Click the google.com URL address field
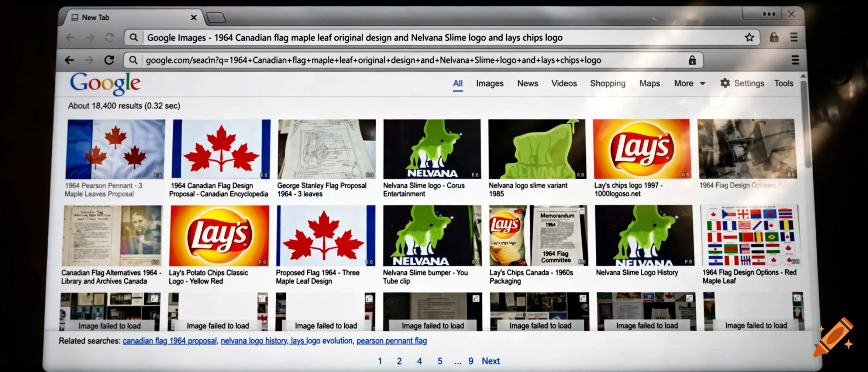 (x=413, y=60)
